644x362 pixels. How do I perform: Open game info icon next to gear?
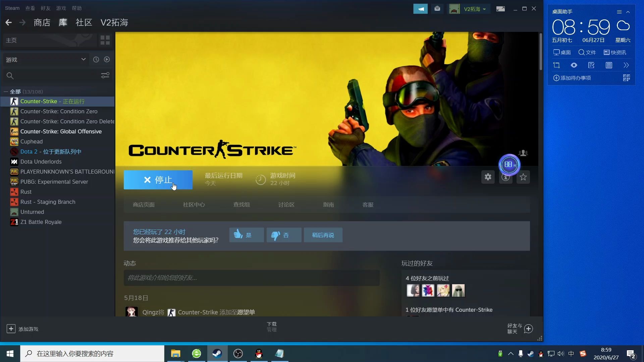click(505, 177)
